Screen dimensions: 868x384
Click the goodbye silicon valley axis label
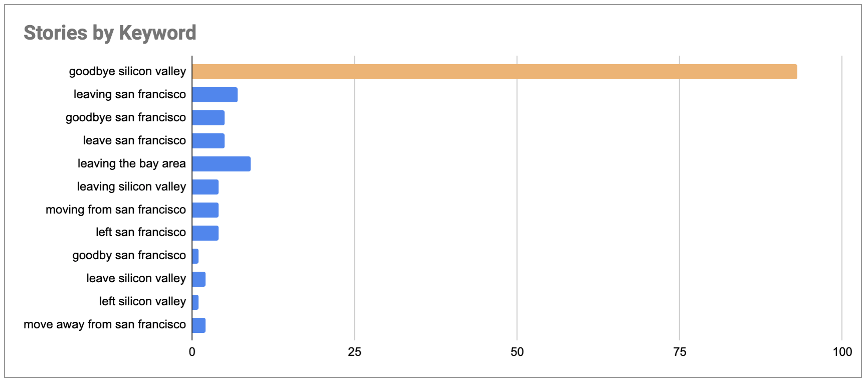click(127, 72)
